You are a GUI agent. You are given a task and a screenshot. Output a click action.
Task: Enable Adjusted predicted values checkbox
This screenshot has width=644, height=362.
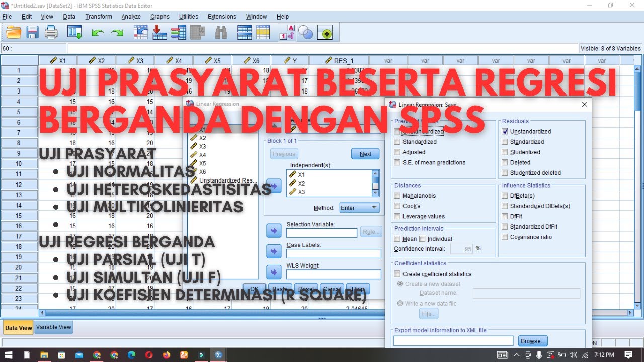coord(397,152)
